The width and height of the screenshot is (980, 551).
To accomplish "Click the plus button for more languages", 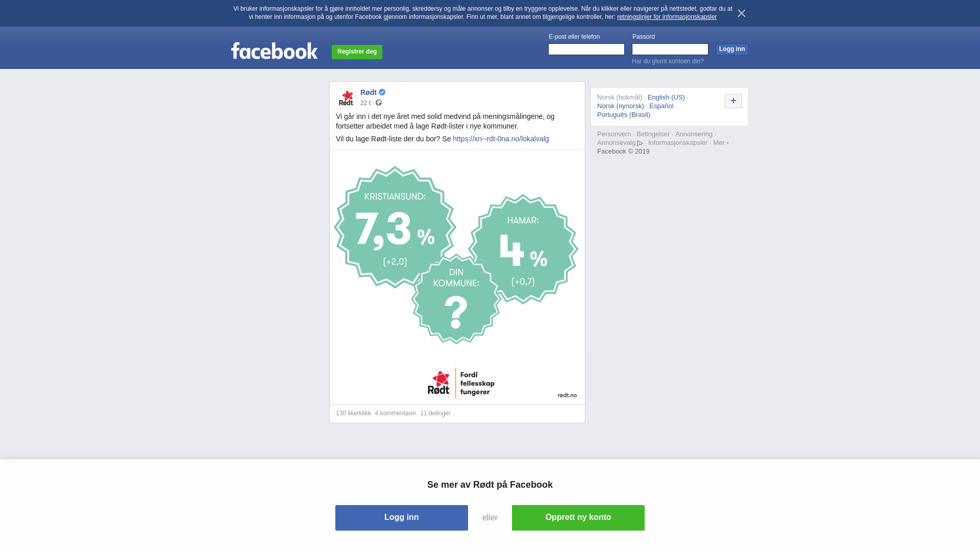I will [733, 101].
